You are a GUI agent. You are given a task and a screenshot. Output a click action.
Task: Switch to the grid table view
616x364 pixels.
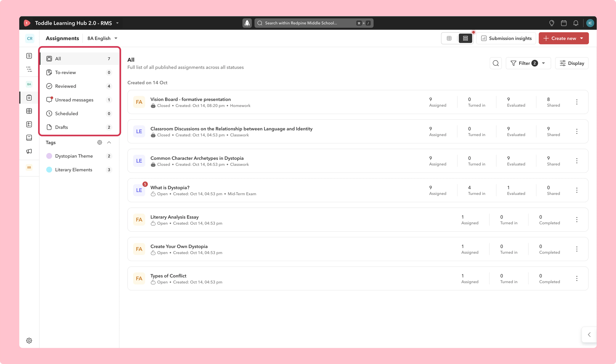point(449,38)
